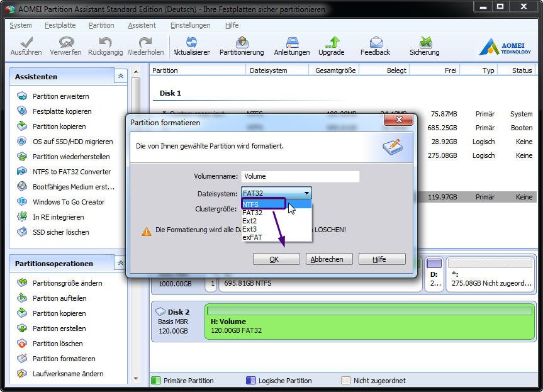This screenshot has width=543, height=392.
Task: Open the Feedback envelope icon
Action: [x=376, y=42]
